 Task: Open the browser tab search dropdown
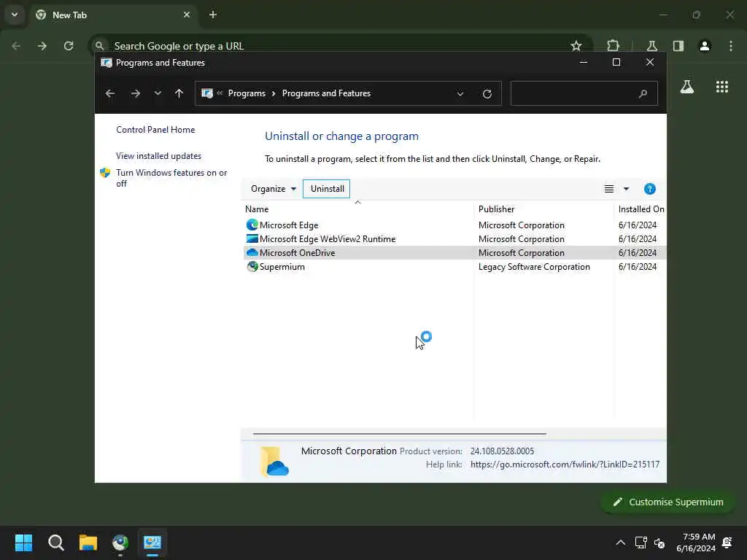point(15,15)
